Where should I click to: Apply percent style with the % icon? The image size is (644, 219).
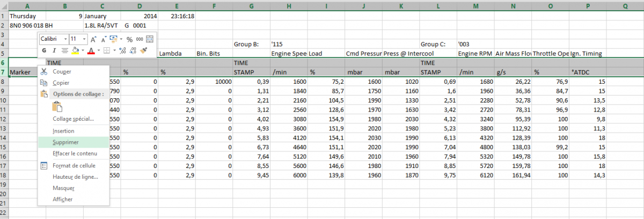coord(129,39)
